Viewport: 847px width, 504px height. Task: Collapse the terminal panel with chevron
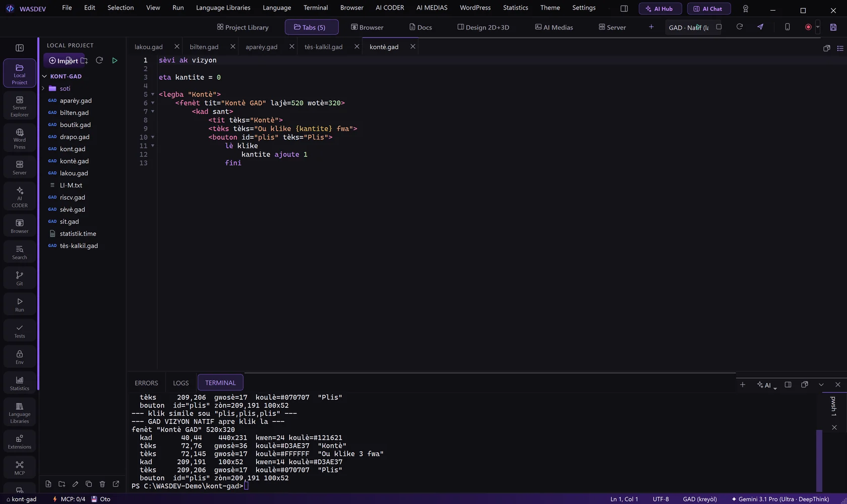click(821, 385)
